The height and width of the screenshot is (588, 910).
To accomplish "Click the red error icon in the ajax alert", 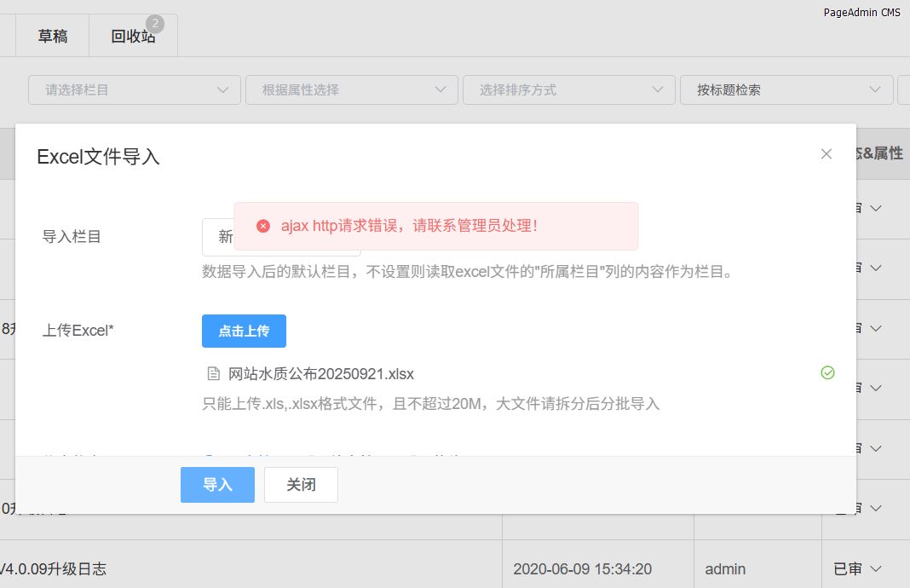I will point(263,226).
